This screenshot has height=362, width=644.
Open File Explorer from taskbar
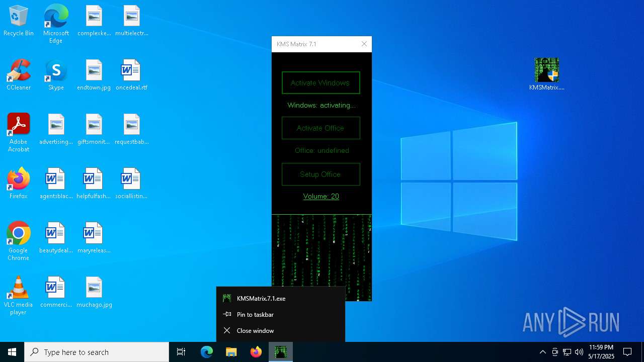pos(231,352)
